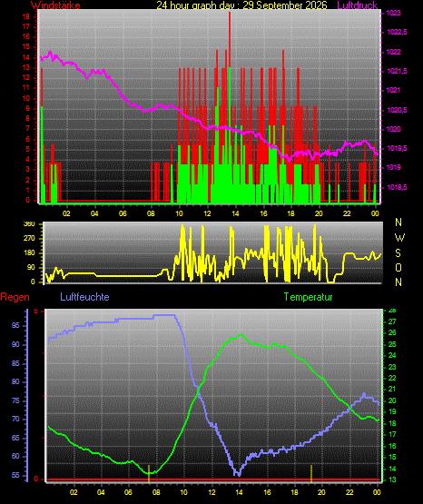Click the yellow sunset marker near 19 hour
This screenshot has width=423, height=504.
coord(311,473)
